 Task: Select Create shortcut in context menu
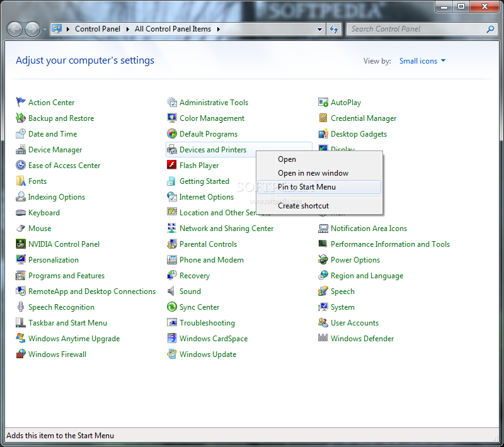click(319, 206)
